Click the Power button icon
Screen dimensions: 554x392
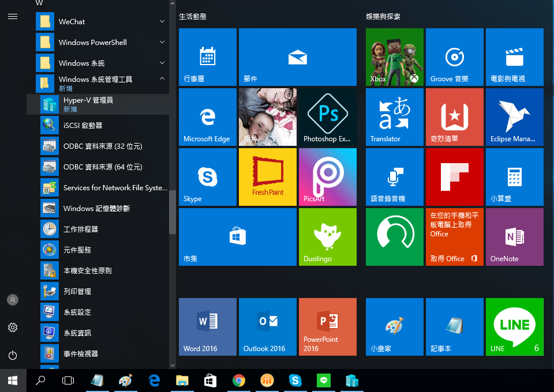pyautogui.click(x=13, y=355)
